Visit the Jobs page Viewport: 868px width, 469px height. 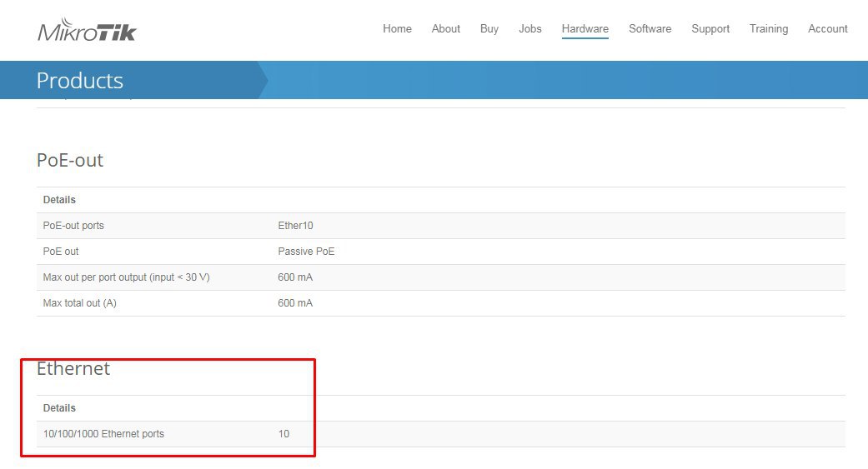point(529,29)
